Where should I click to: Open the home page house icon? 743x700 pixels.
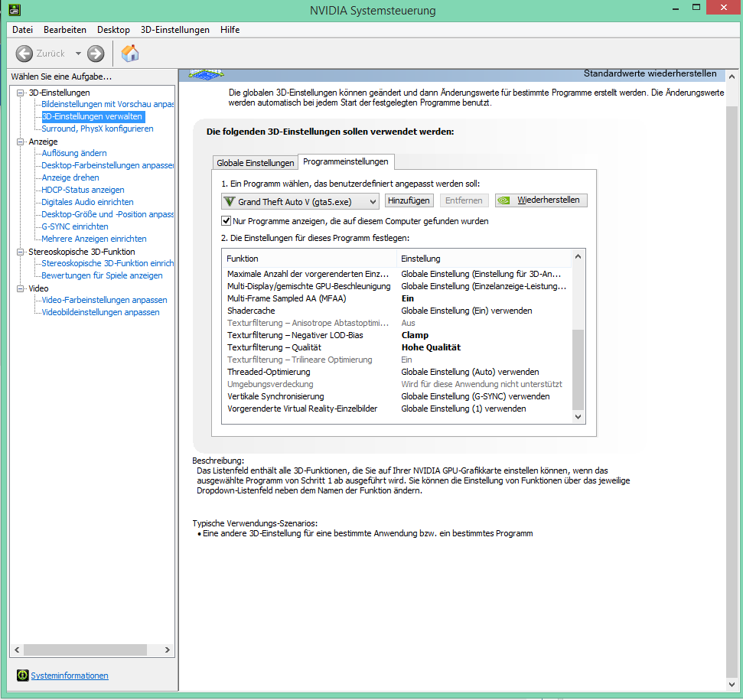click(x=130, y=53)
